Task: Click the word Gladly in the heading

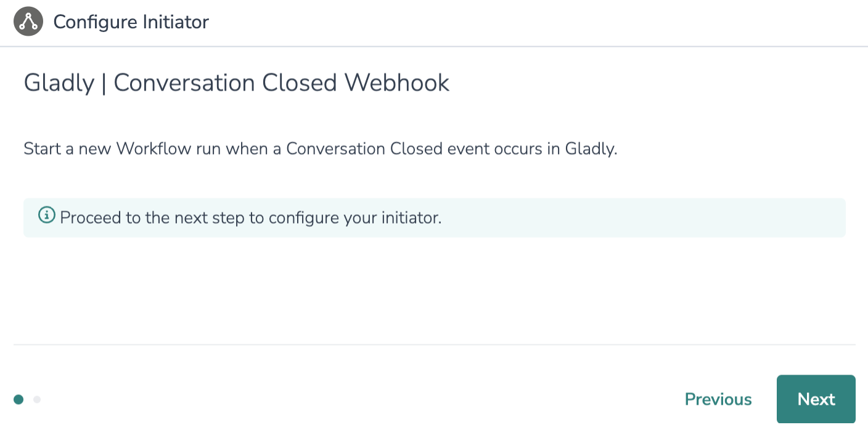Action: 59,83
